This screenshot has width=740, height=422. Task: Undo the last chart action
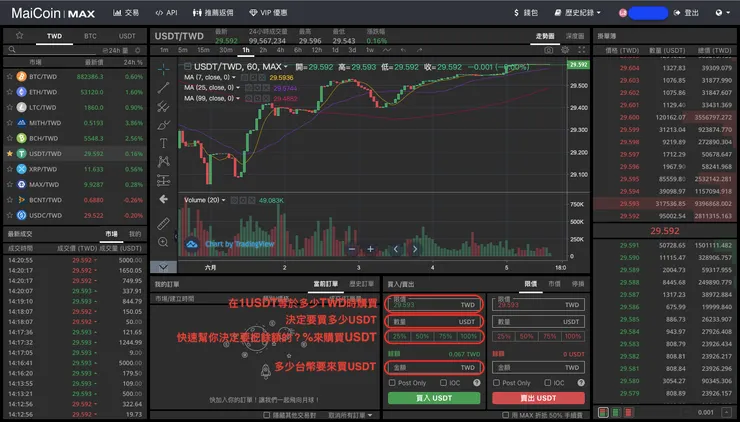(403, 50)
